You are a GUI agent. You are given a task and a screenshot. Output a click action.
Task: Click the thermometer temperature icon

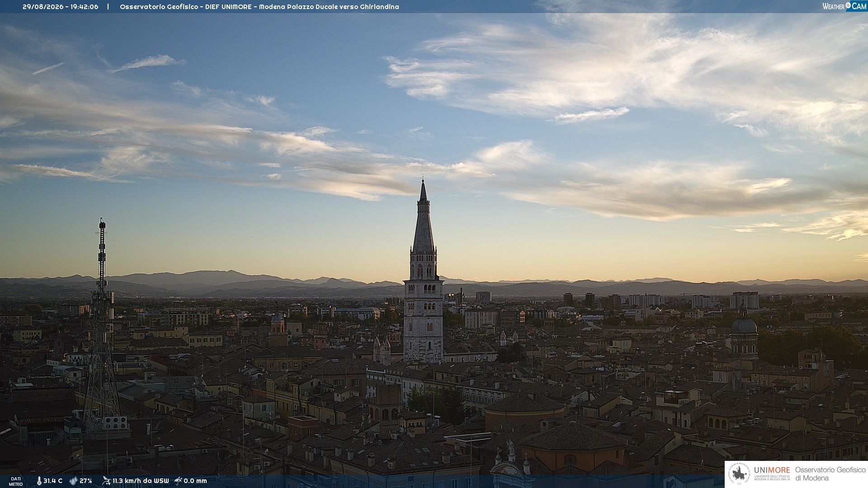39,481
